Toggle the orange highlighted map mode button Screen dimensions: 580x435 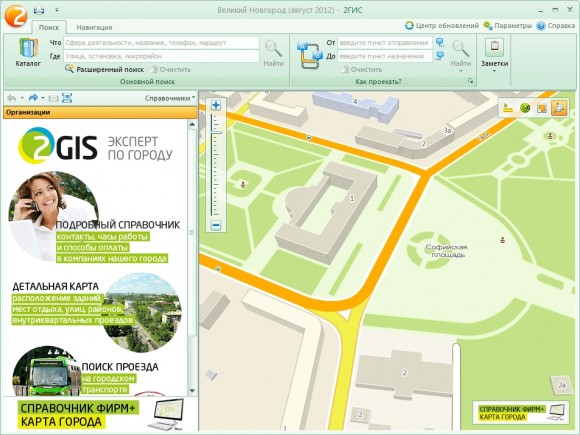[559, 108]
